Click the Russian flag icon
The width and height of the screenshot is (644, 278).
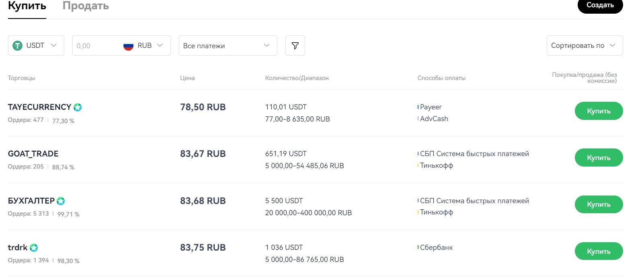pyautogui.click(x=128, y=46)
